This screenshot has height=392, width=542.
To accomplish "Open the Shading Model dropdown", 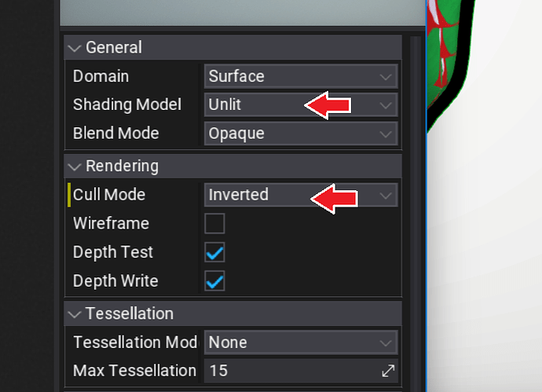I will (x=301, y=104).
